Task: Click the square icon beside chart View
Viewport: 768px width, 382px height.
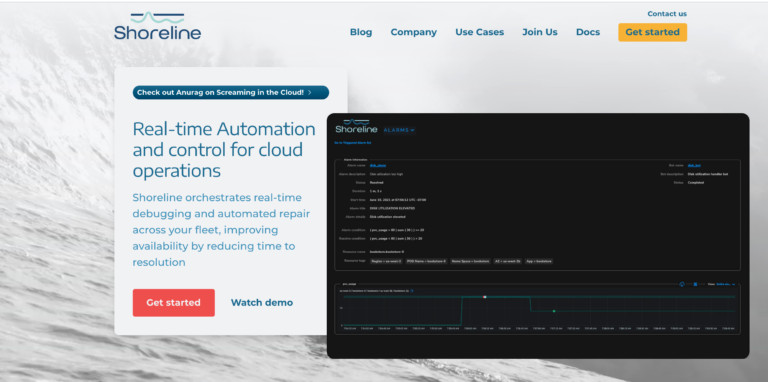Action: 695,284
